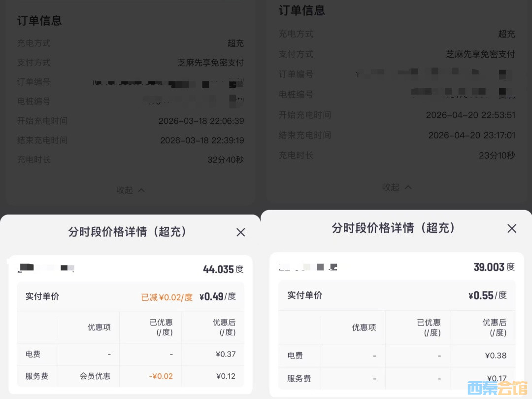Tap left panel's 芝麻先享免密支付 payment method

(210, 63)
